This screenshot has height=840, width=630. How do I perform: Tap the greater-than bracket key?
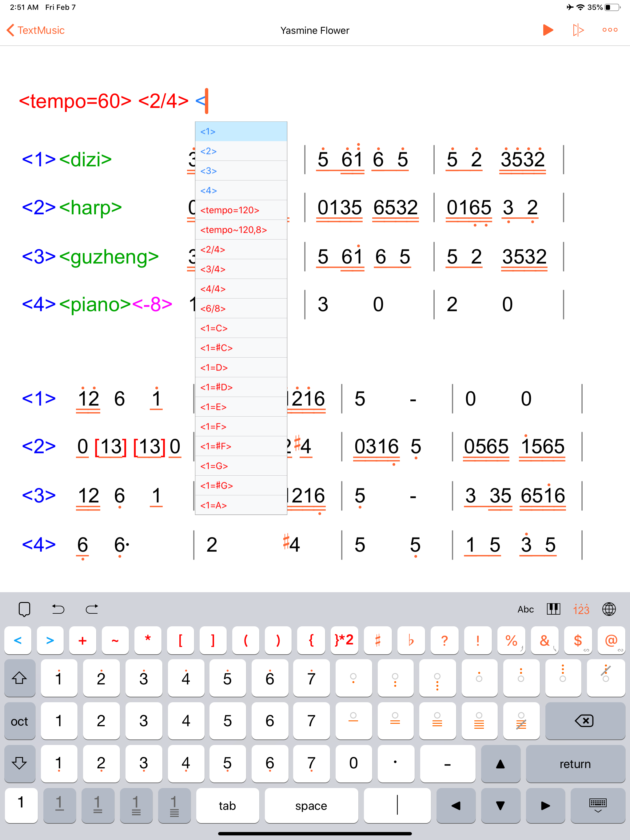coord(50,641)
